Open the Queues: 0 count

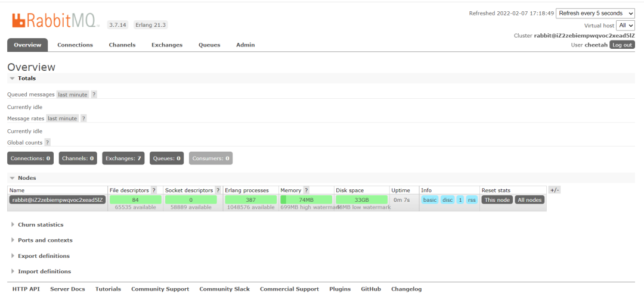167,158
